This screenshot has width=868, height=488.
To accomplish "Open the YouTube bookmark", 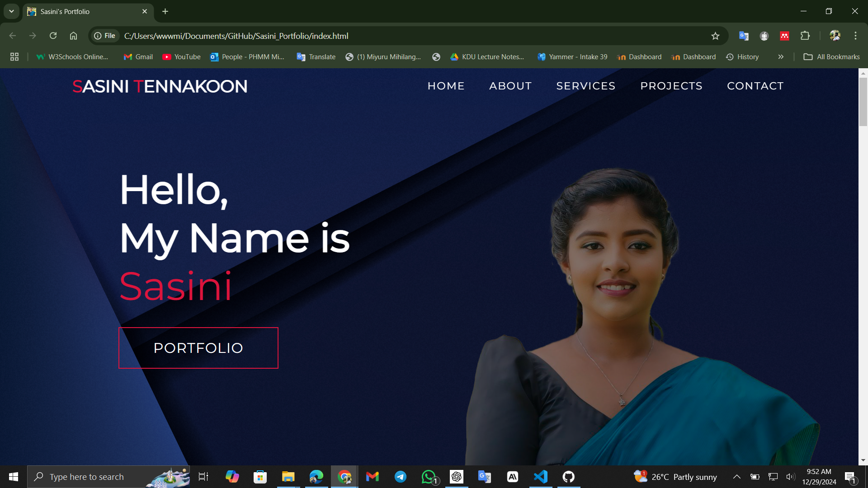I will [x=182, y=57].
